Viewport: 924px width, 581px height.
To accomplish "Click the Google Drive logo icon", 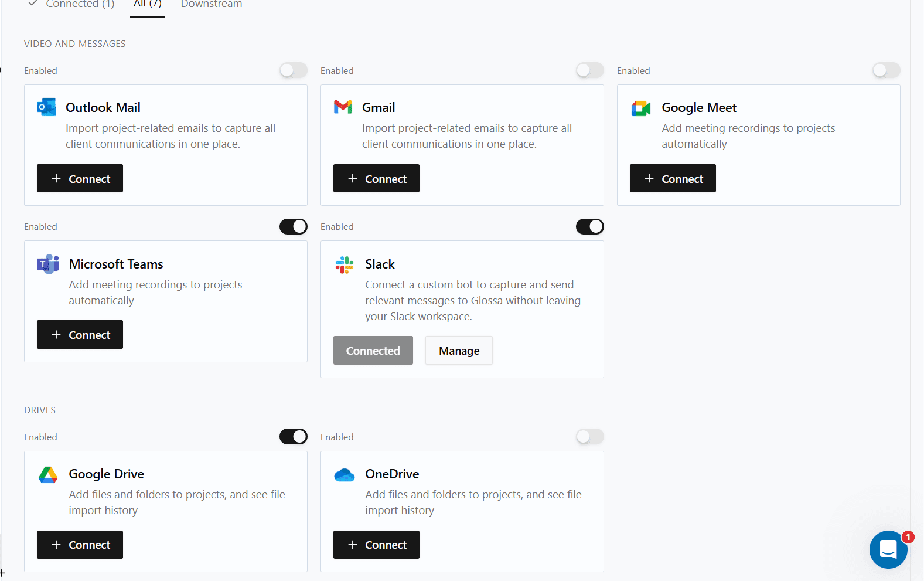I will [x=48, y=474].
